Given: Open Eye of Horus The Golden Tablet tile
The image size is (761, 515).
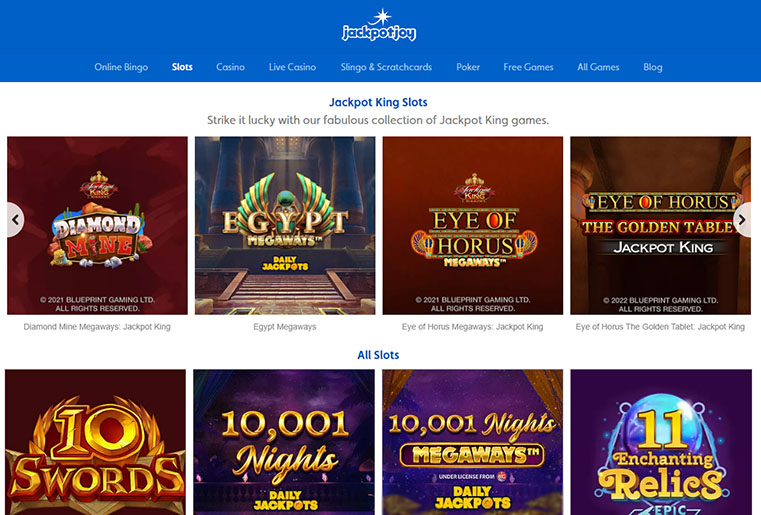Looking at the screenshot, I should coord(661,226).
